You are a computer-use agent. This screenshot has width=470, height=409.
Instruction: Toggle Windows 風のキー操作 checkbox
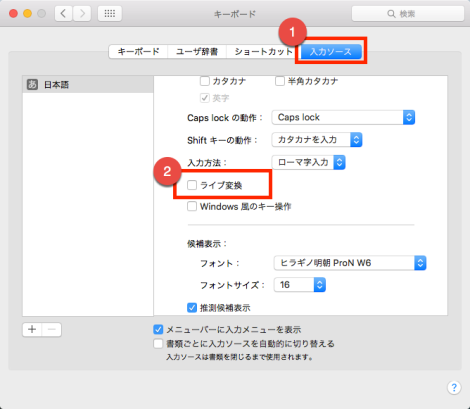pos(192,206)
